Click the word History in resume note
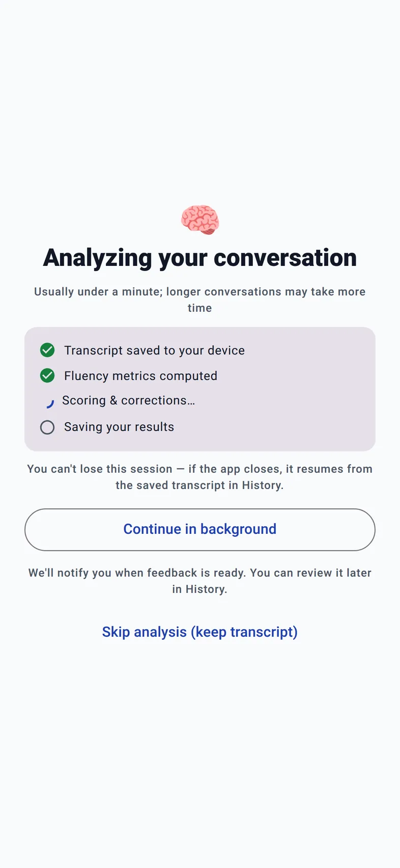Image resolution: width=400 pixels, height=868 pixels. pyautogui.click(x=261, y=485)
